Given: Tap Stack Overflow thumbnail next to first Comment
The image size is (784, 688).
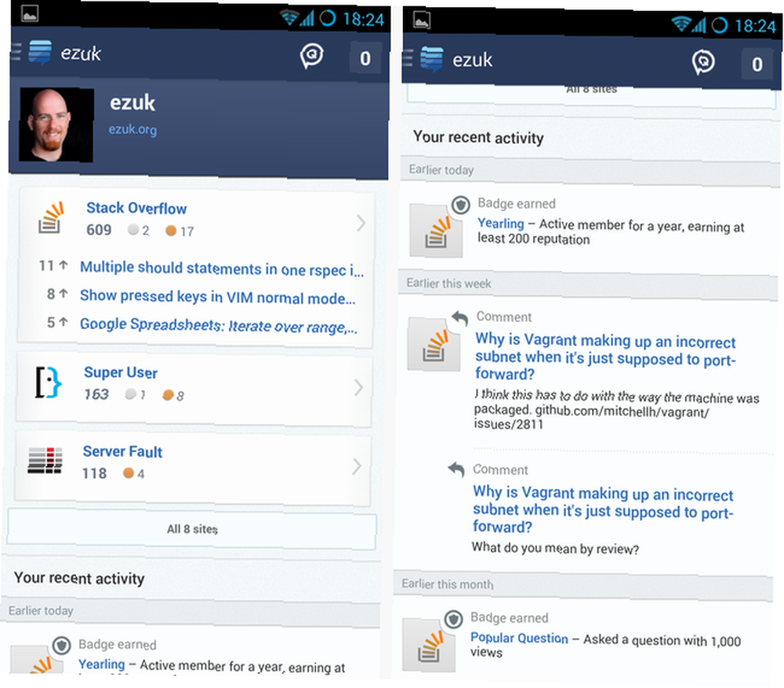Looking at the screenshot, I should [x=434, y=345].
